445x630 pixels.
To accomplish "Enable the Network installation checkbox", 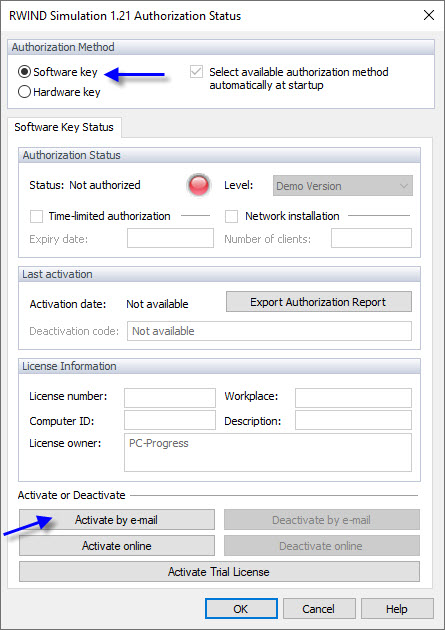I will tap(231, 216).
